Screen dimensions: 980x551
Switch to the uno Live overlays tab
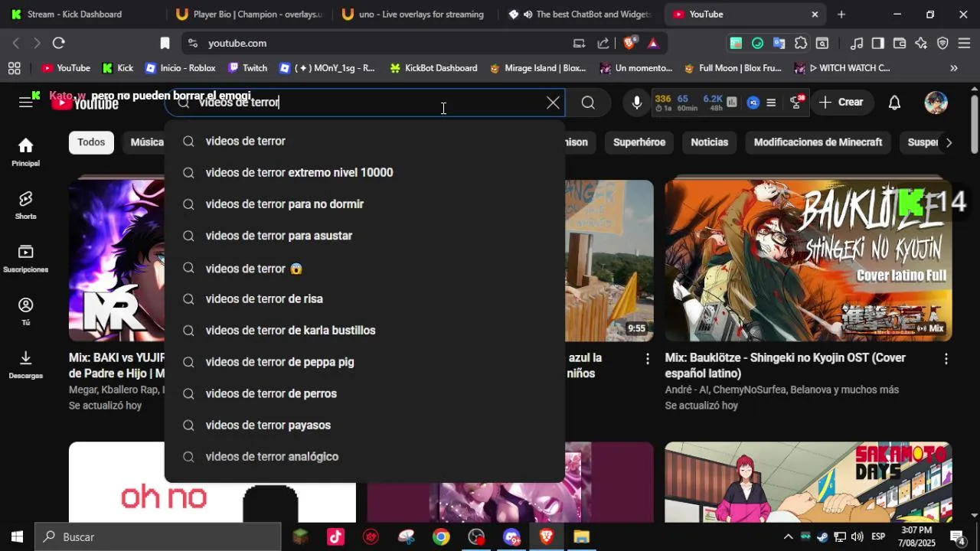pyautogui.click(x=413, y=14)
